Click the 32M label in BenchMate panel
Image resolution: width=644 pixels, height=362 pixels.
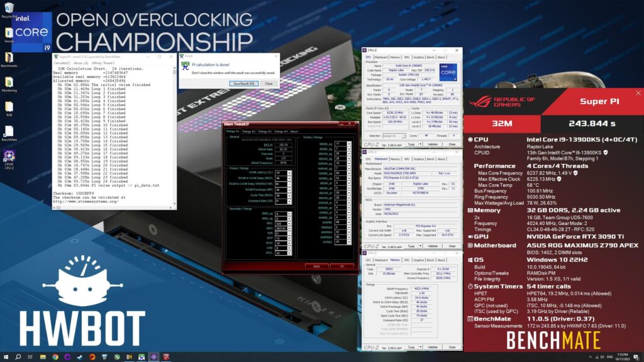tap(502, 124)
